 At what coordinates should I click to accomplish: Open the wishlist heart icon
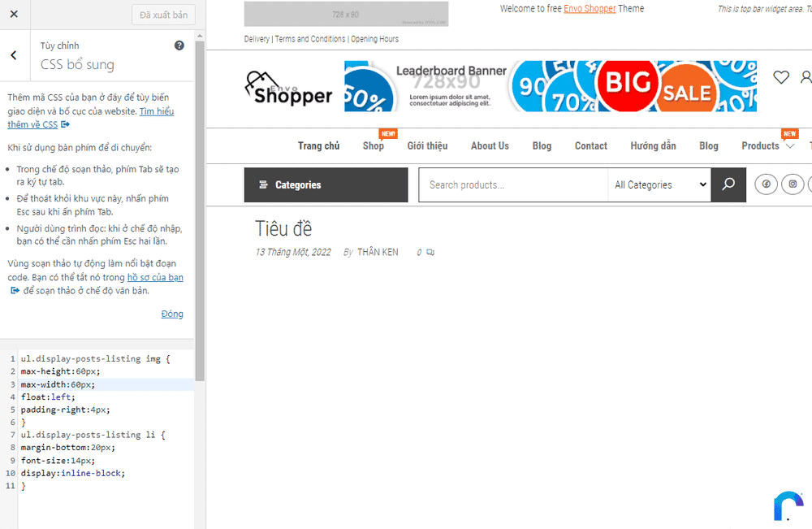click(781, 77)
